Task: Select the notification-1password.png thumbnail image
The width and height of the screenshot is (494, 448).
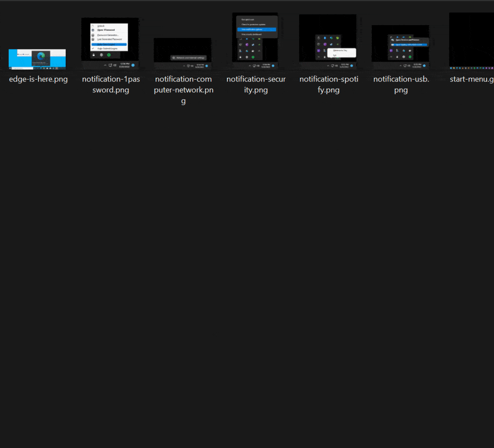Action: [110, 39]
